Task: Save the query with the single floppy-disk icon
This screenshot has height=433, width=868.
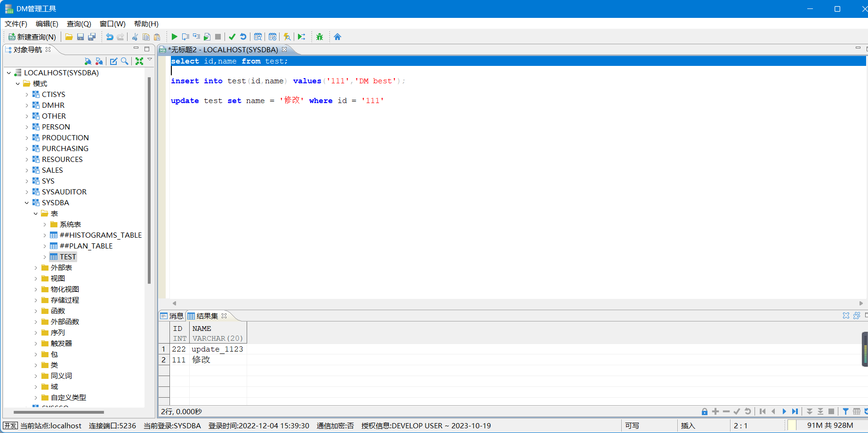Action: (x=80, y=37)
